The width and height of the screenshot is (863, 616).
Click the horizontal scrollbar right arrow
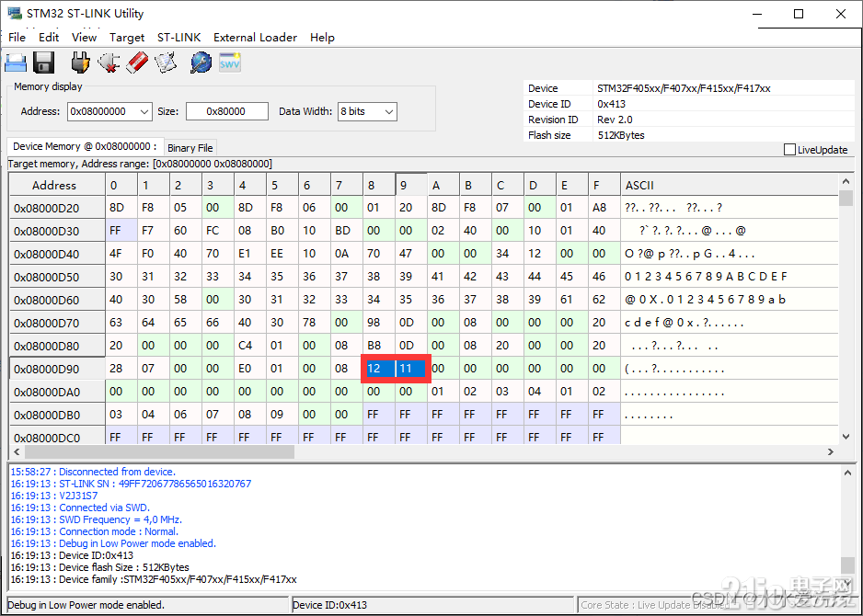click(x=831, y=451)
